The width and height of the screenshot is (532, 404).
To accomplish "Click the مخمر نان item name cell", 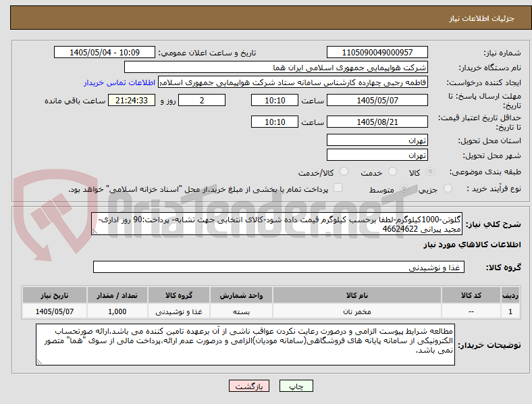I will pos(357,311).
